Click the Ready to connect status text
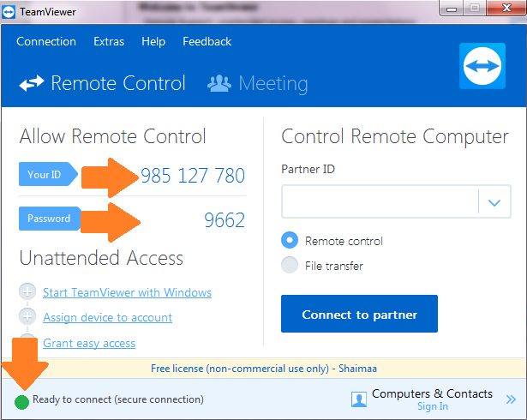 [x=118, y=399]
